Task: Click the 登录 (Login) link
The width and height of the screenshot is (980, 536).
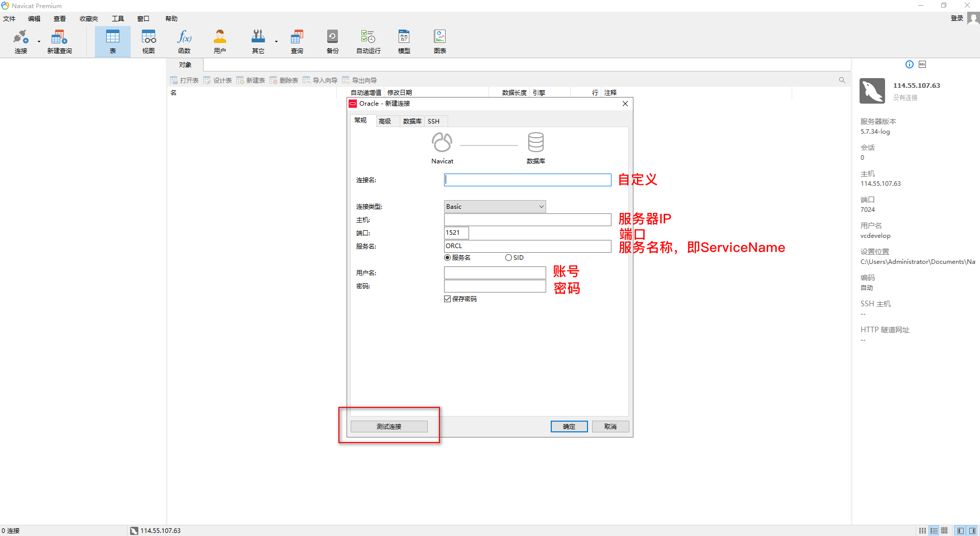Action: point(957,18)
